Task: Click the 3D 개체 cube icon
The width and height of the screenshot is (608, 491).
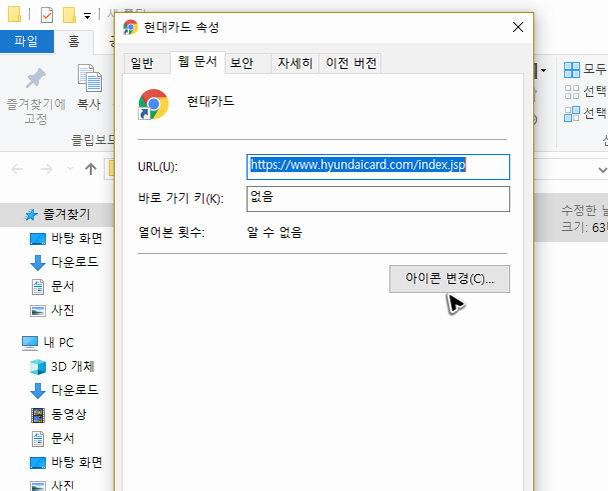Action: pos(38,367)
